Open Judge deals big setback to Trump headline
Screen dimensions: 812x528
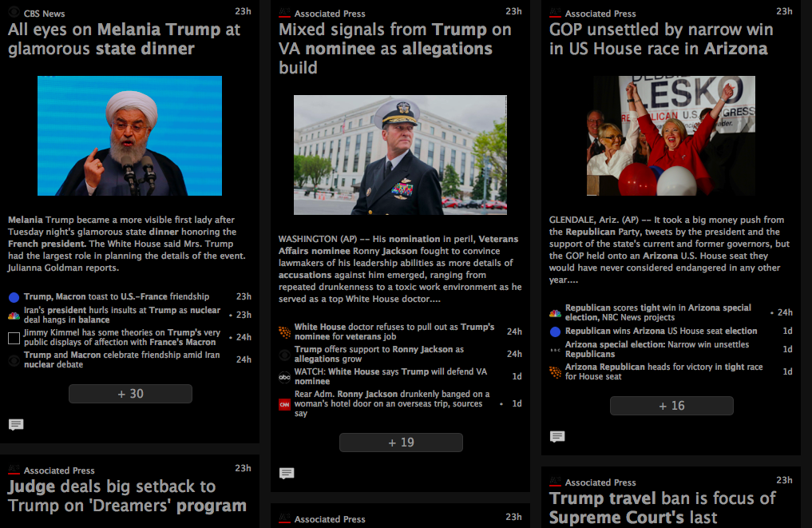point(128,496)
